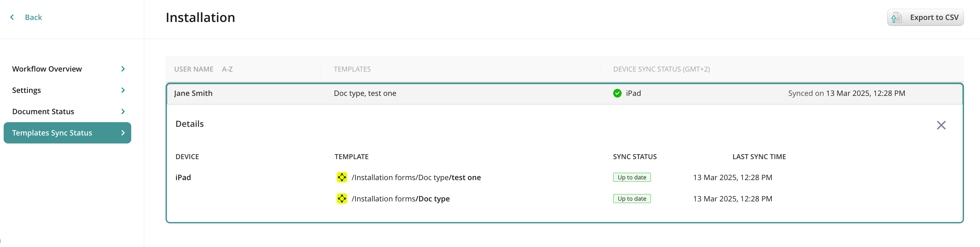Open the Settings sidebar item
980x247 pixels.
[x=26, y=90]
